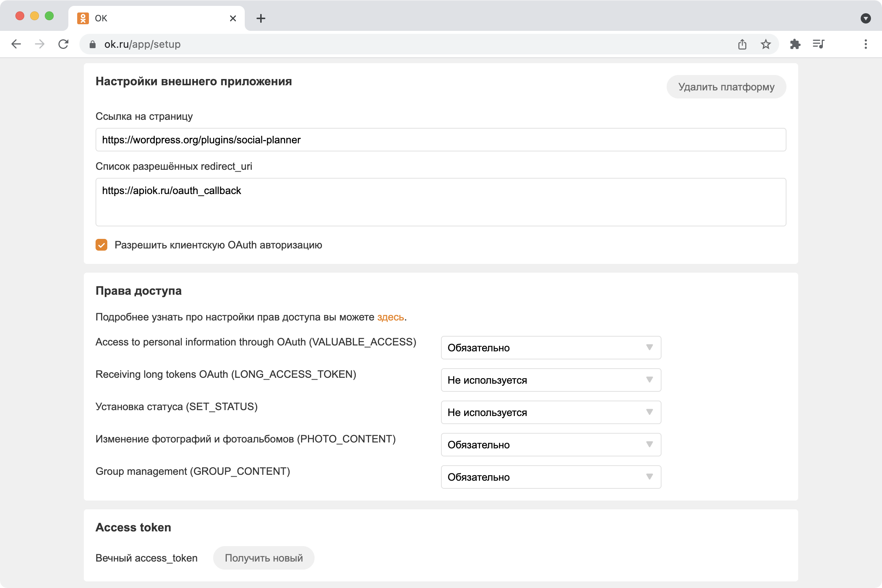
Task: Open the Chrome three-dot menu
Action: pos(865,44)
